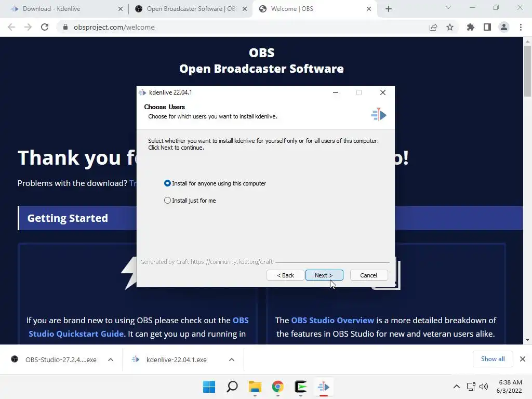
Task: Open the network status tray icon
Action: pyautogui.click(x=471, y=387)
